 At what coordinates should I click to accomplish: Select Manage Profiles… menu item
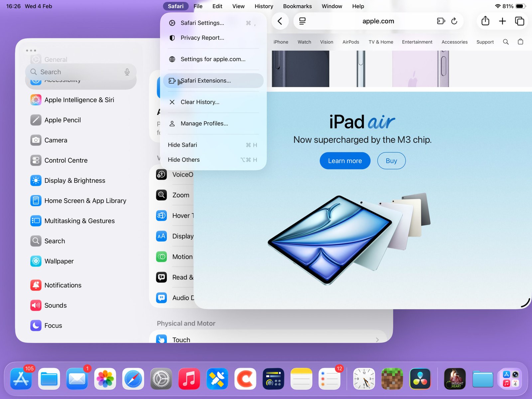pos(213,123)
